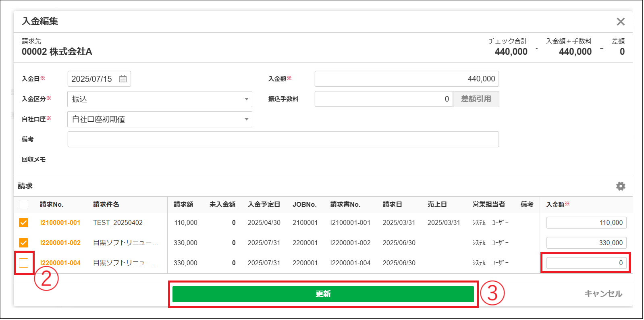Click the 振込手数料 input field
Image resolution: width=644 pixels, height=320 pixels.
pos(384,99)
